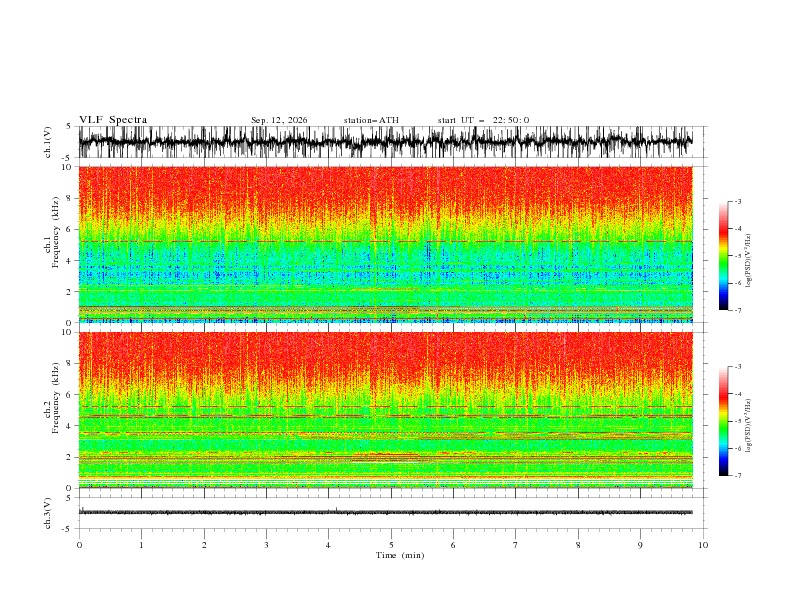Click the ch.3(V) waveform trace
Screen dimensions: 792x612
385,513
